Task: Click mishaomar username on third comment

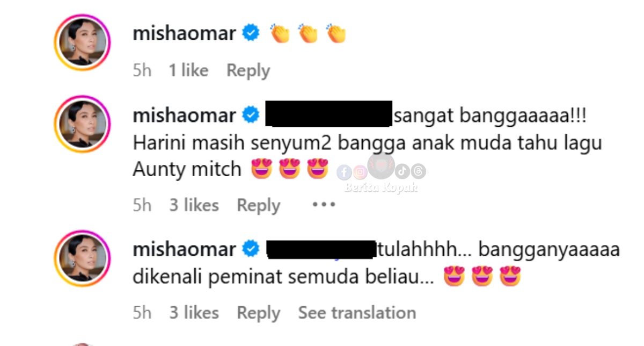Action: pyautogui.click(x=184, y=249)
